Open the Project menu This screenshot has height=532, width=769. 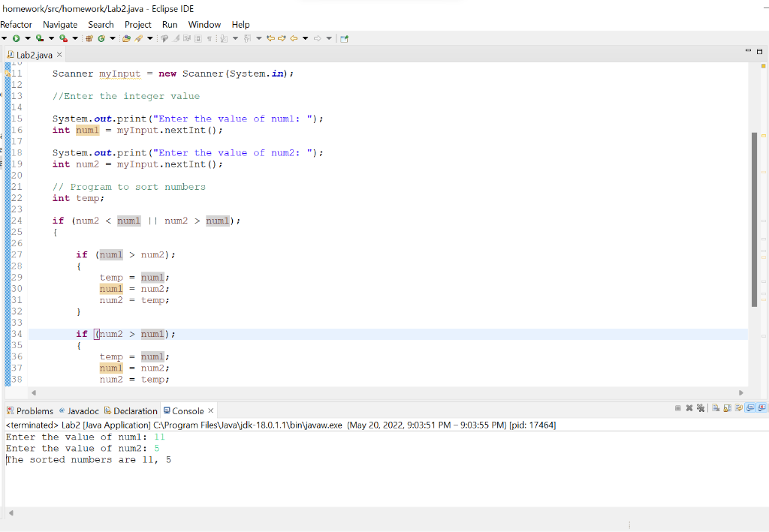[x=138, y=25]
